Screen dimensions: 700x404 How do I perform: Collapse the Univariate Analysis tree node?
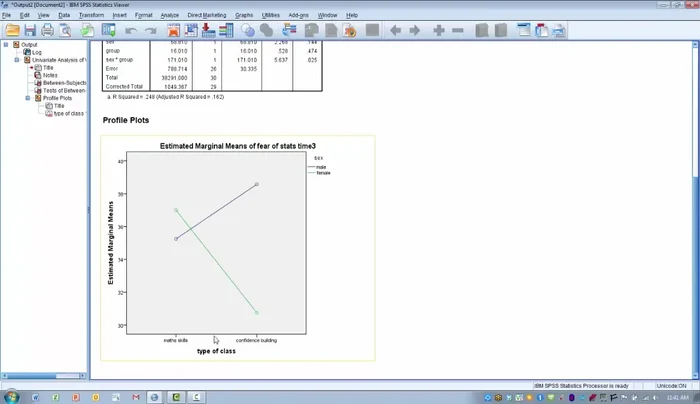tap(17, 60)
